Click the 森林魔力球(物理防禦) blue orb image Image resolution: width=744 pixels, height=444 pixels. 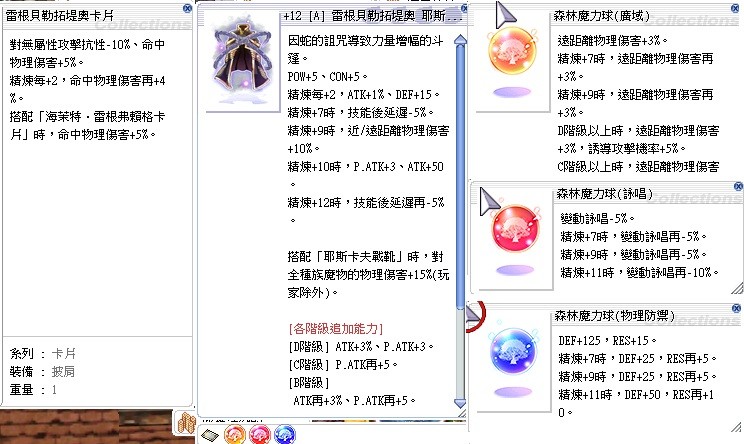click(x=513, y=352)
